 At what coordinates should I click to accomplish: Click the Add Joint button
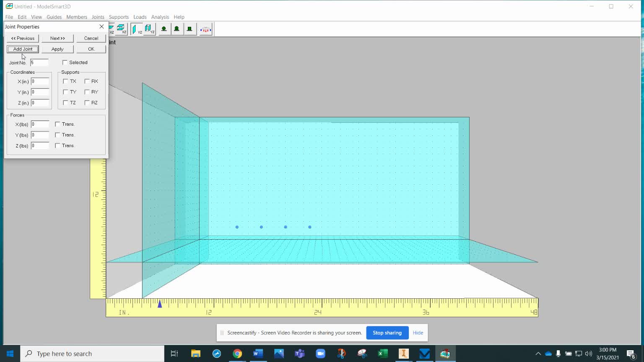pos(23,49)
